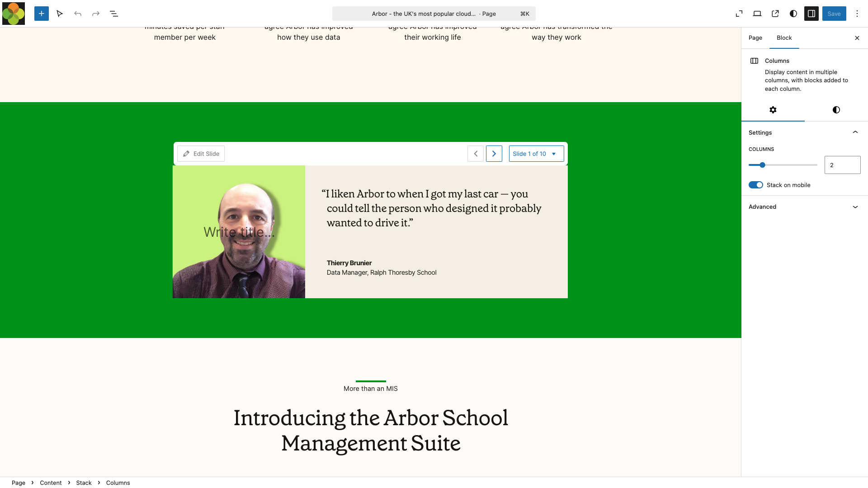Click how they use data text
The height and width of the screenshot is (488, 868).
click(309, 38)
